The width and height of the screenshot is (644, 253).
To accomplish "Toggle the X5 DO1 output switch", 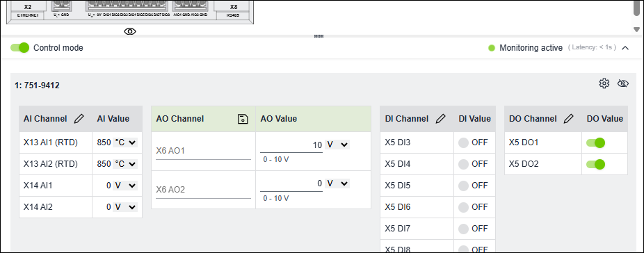I will 595,142.
